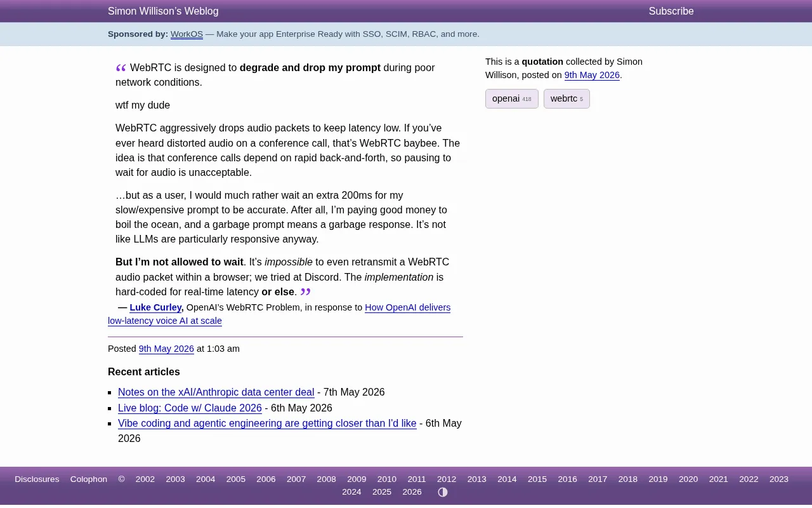The image size is (812, 508).
Task: Click the copyright symbol in footer
Action: click(121, 479)
